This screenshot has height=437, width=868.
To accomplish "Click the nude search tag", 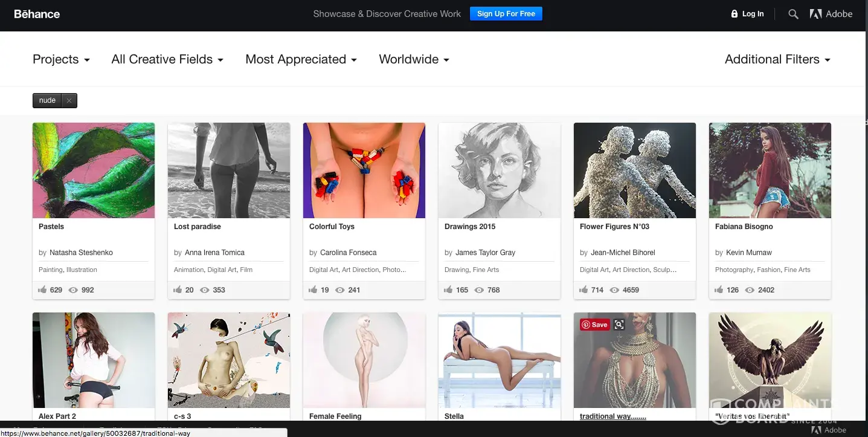I will point(47,101).
